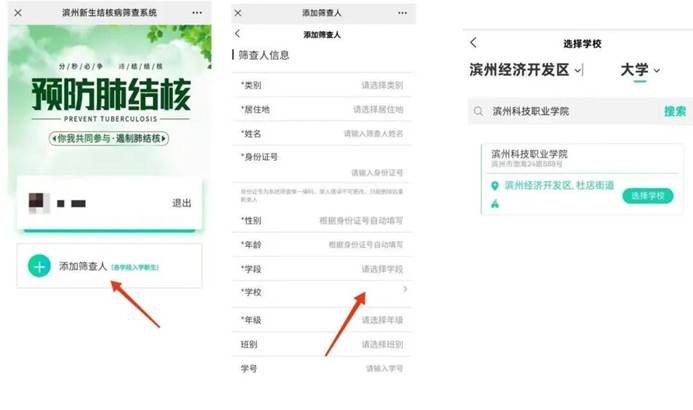The width and height of the screenshot is (693, 410).
Task: Click the magnifier icon in the school search box
Action: (x=481, y=111)
